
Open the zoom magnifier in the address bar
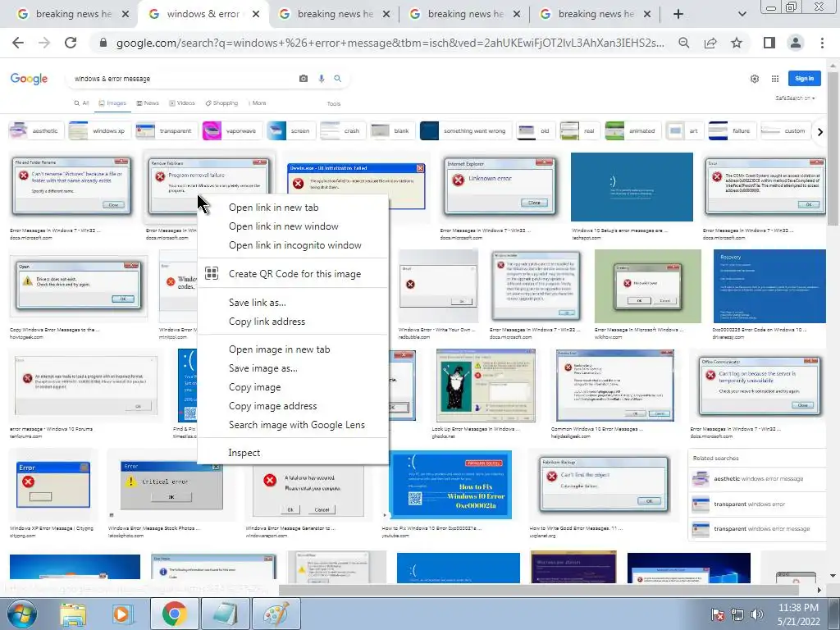point(684,43)
